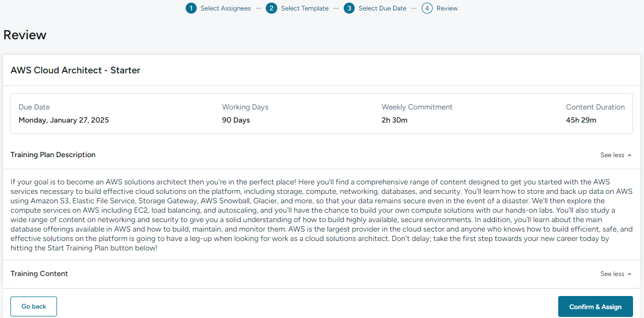Click the due date Monday, January 27, 2025
Image resolution: width=644 pixels, height=318 pixels.
click(64, 120)
